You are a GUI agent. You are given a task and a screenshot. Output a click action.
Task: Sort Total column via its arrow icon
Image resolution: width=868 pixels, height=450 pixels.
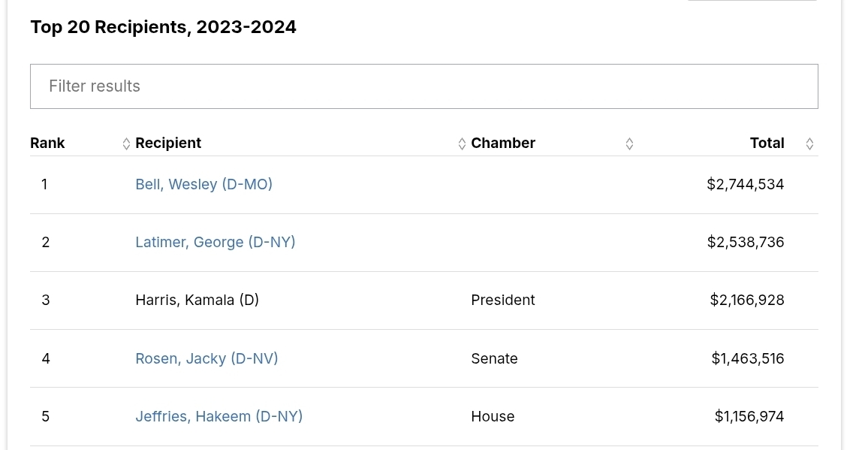pos(809,143)
